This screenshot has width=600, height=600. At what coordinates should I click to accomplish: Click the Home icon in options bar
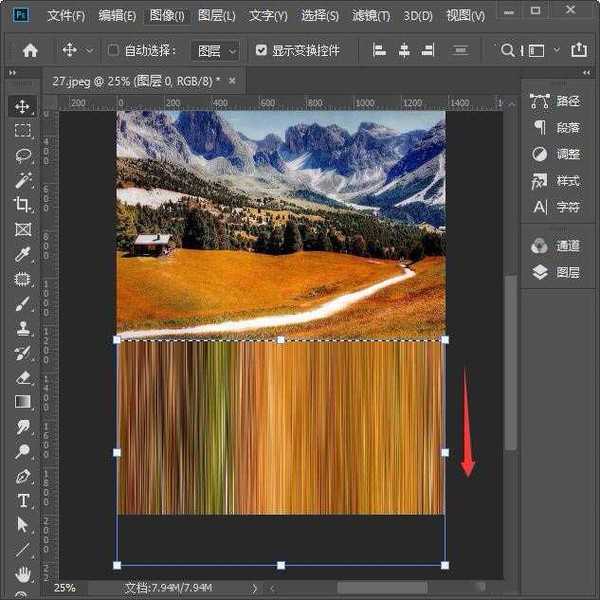point(30,50)
